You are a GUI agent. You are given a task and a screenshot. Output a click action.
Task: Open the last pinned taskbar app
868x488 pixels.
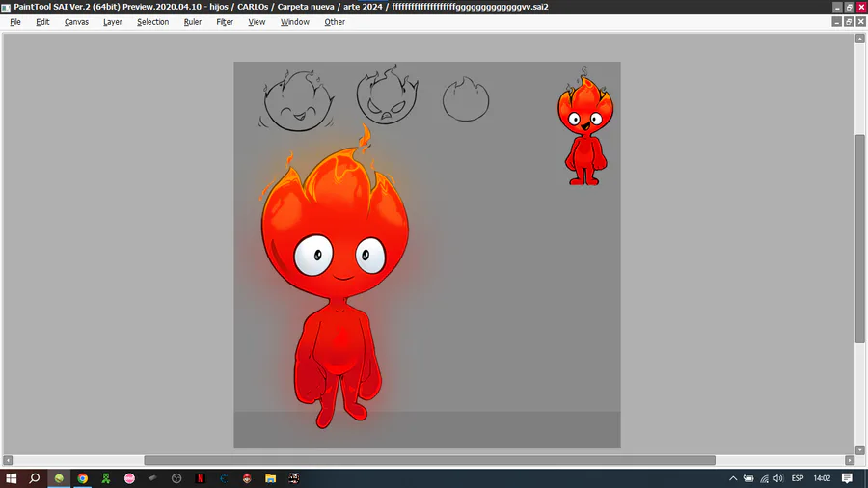294,478
